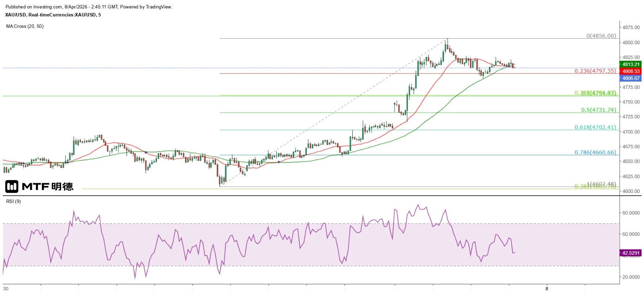
Task: Select the 0(4856.00) Fibonacci level label
Action: click(x=601, y=36)
